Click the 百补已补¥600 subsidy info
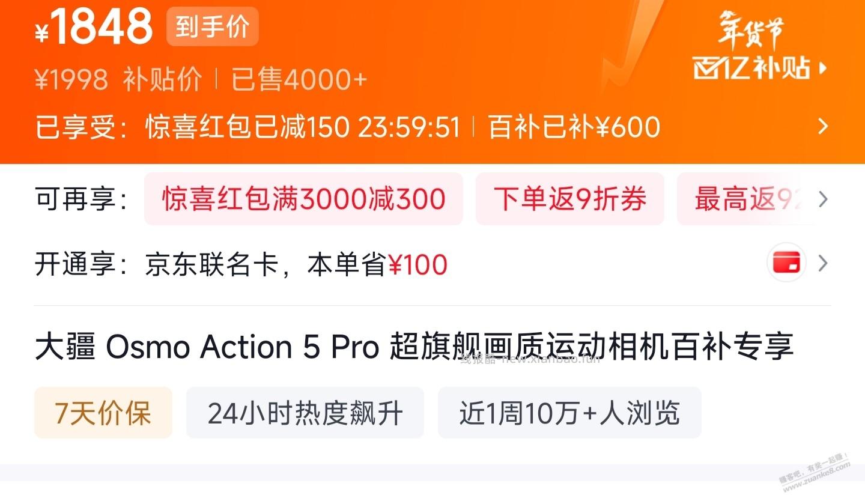865x504 pixels. [574, 127]
